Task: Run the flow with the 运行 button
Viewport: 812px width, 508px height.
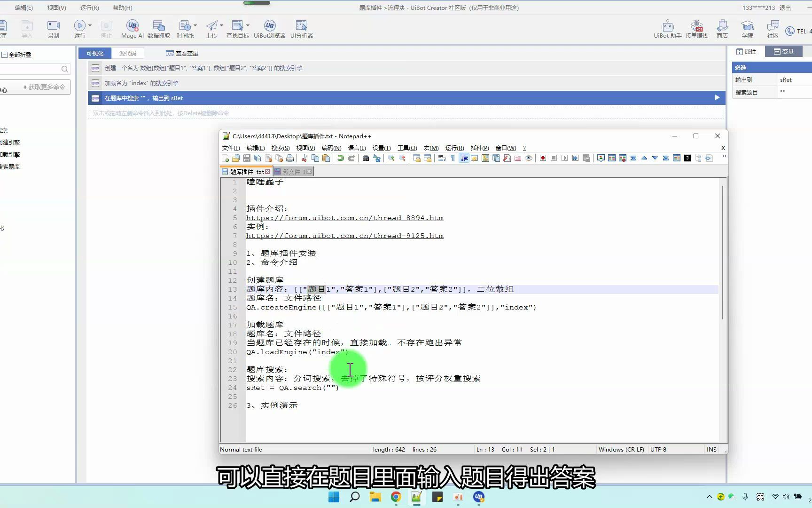Action: point(79,29)
